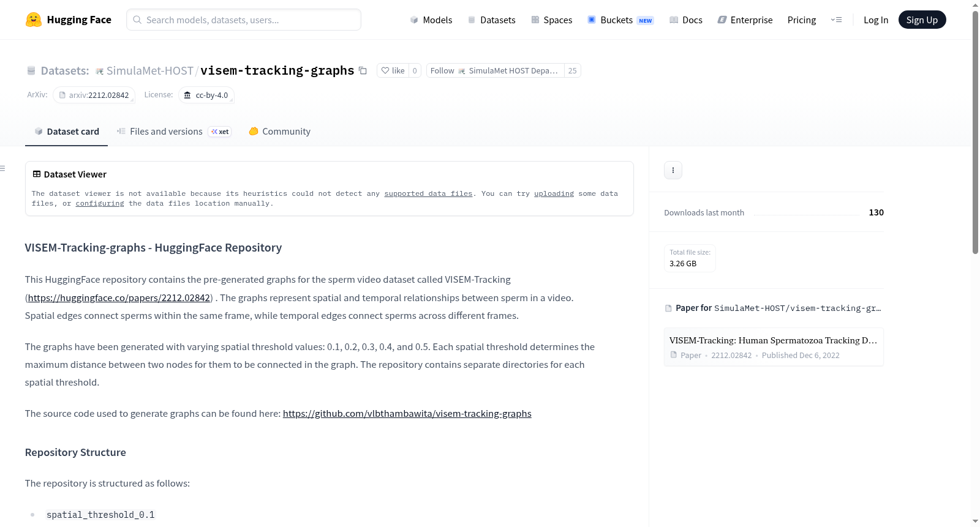Open the table of contents sidebar toggle

[3, 168]
